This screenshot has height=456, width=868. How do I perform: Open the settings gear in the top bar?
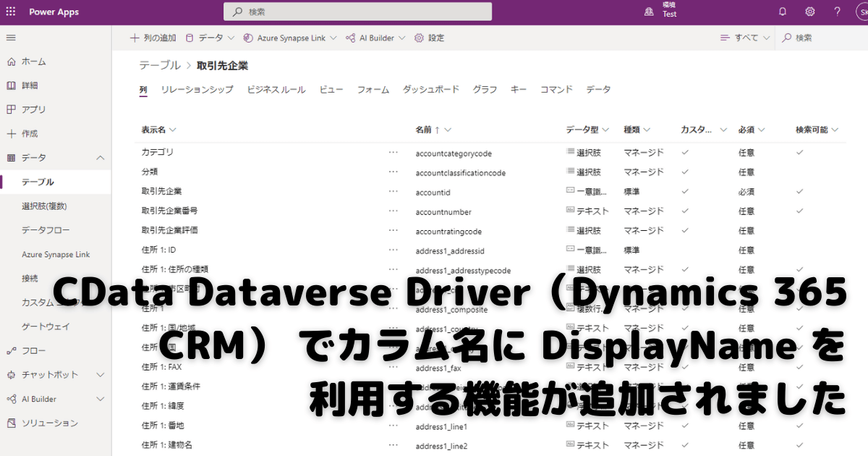point(809,11)
